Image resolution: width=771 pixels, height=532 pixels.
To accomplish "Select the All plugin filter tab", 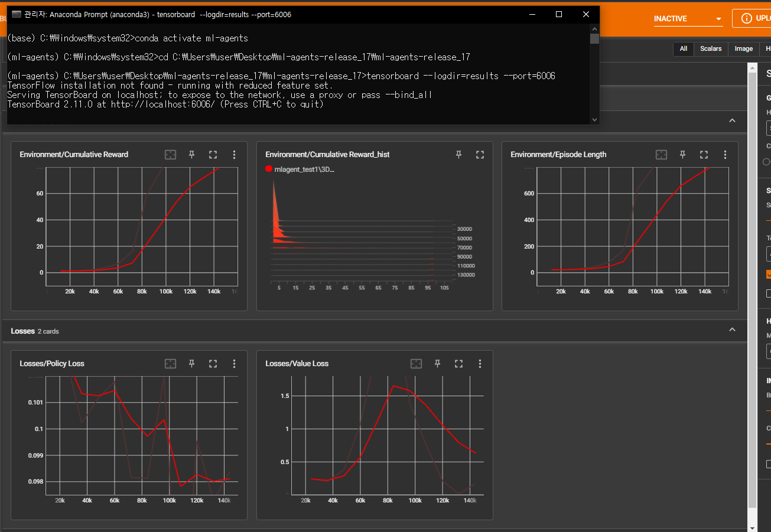I will (684, 49).
